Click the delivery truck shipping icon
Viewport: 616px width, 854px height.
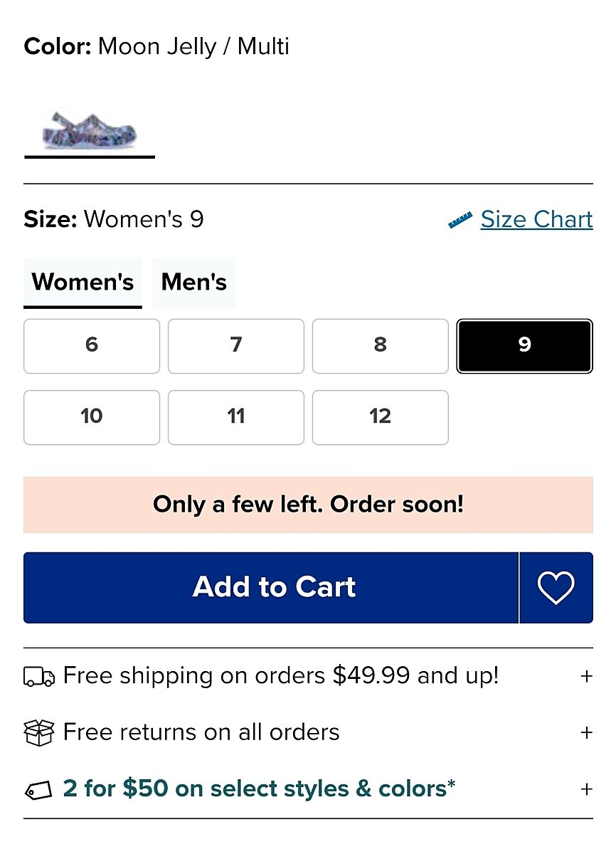pos(39,676)
